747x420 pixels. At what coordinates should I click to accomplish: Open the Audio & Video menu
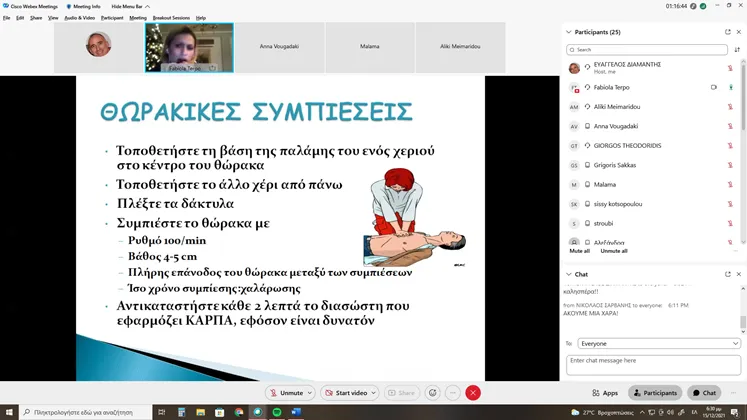pos(79,18)
